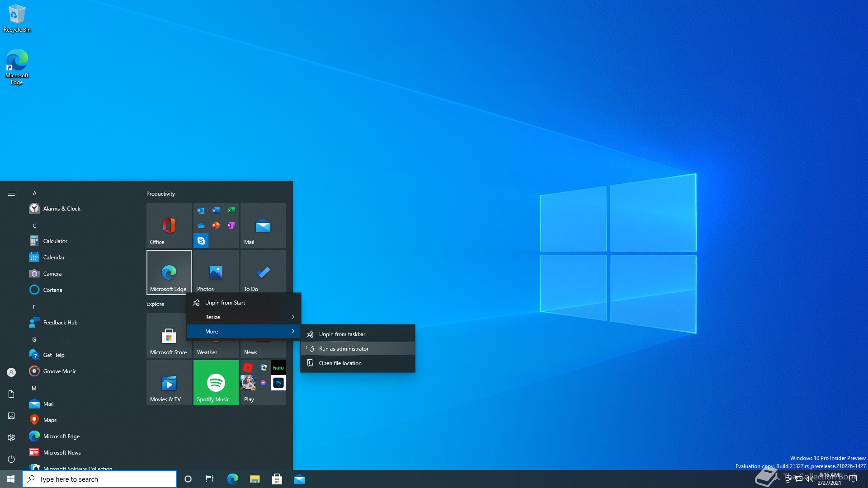
Task: Open the Recycle Bin desktop icon
Action: point(17,19)
